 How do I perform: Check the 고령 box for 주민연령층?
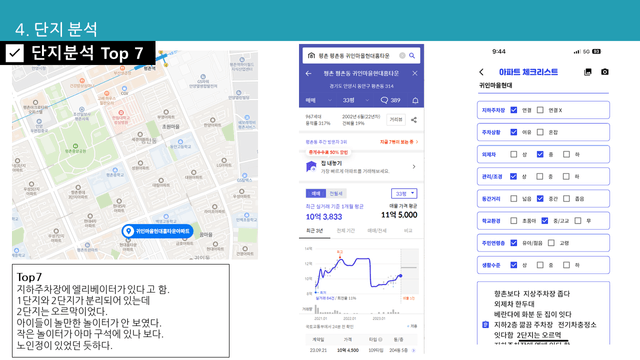pyautogui.click(x=551, y=243)
